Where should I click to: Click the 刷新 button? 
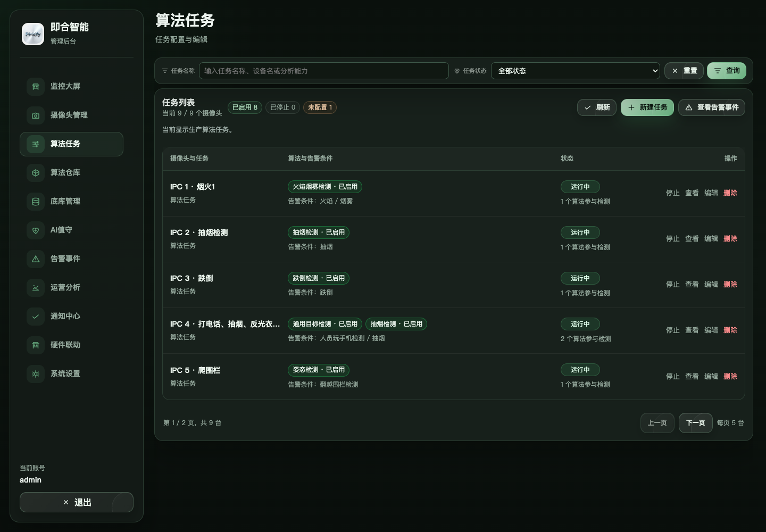[x=597, y=107]
